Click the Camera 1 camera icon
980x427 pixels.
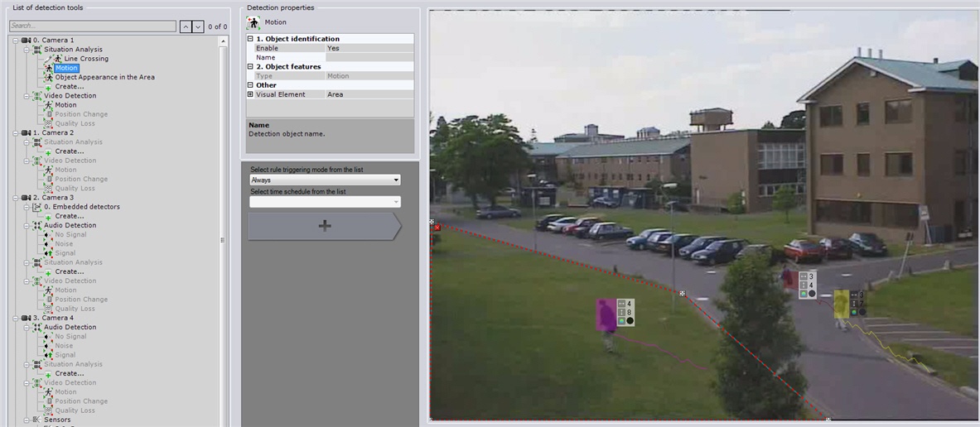tap(27, 41)
